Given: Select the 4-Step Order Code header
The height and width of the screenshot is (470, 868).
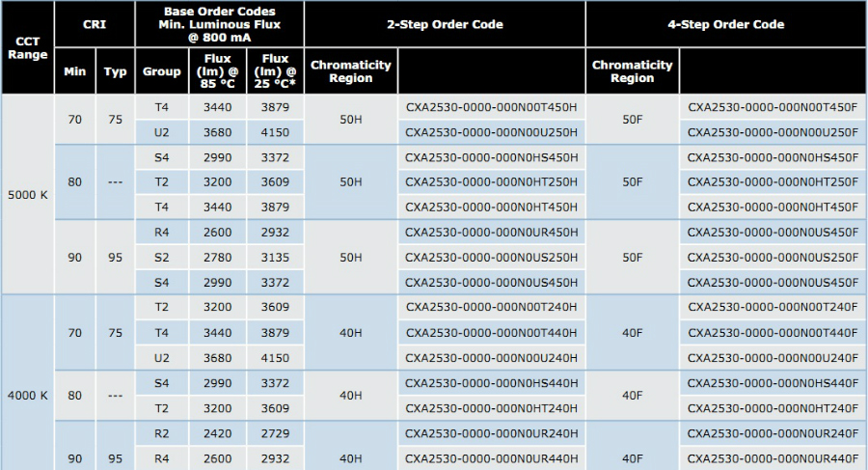Looking at the screenshot, I should click(725, 24).
